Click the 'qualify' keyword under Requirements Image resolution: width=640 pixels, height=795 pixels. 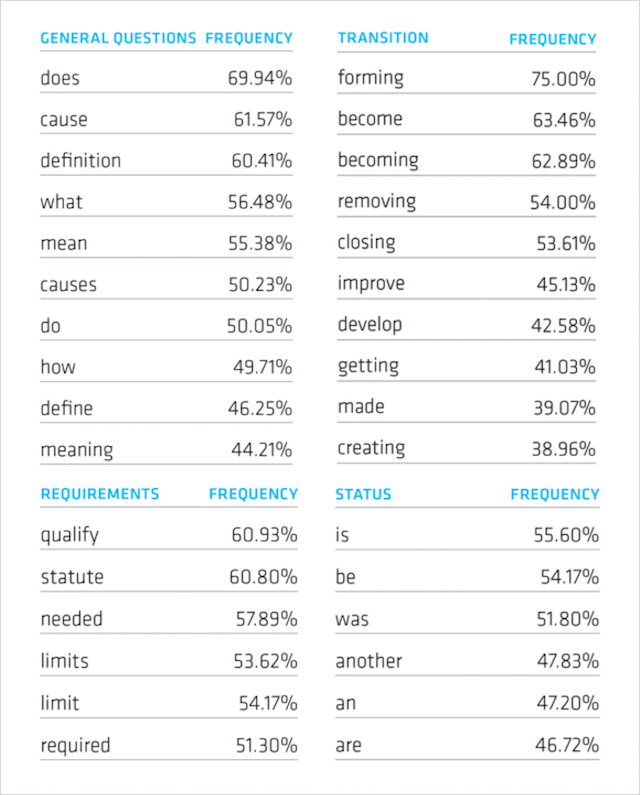pyautogui.click(x=69, y=535)
